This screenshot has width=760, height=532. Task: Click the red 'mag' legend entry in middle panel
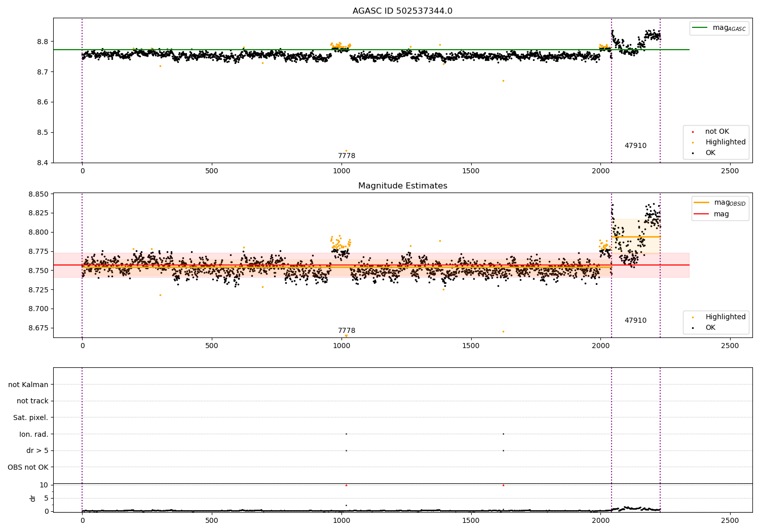pos(712,214)
